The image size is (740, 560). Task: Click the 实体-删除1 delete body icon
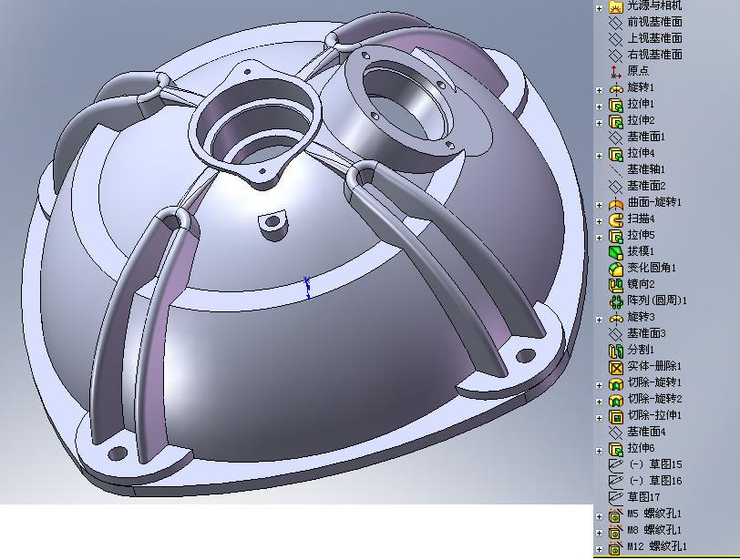616,367
